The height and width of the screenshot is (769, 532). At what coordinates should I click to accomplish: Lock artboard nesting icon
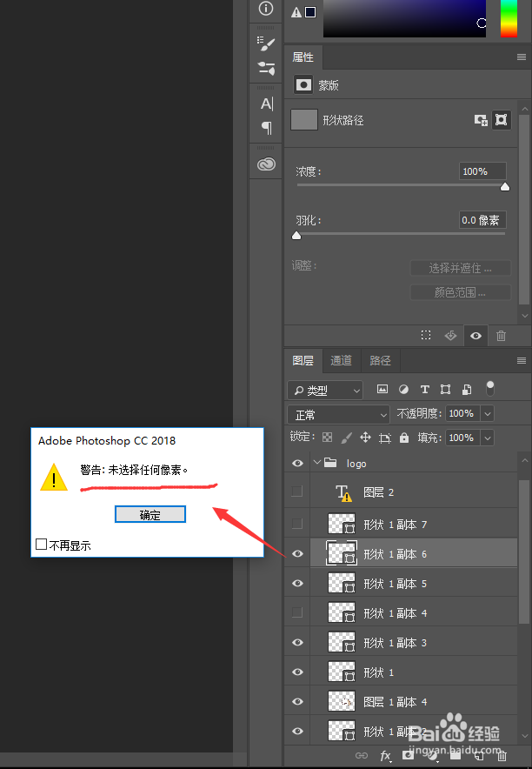385,438
